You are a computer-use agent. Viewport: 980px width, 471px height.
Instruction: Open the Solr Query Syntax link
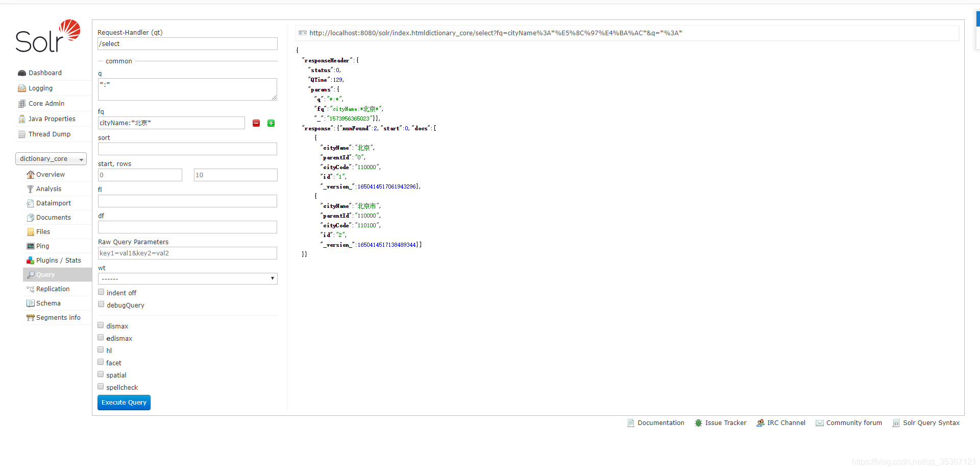(931, 423)
